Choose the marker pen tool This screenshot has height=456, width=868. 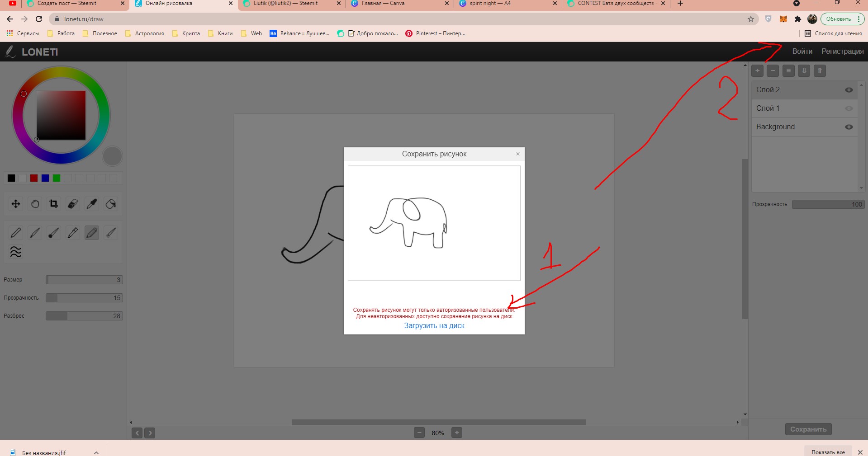pyautogui.click(x=73, y=233)
